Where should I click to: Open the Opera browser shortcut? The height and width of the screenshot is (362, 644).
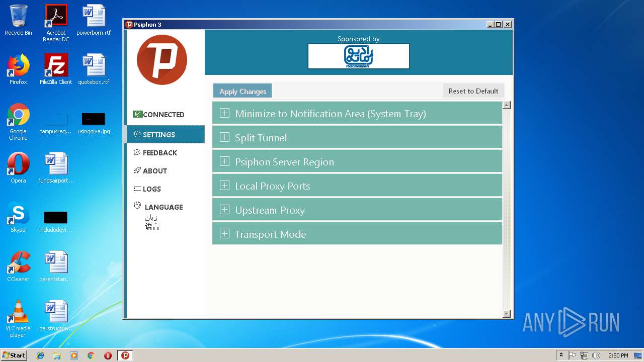click(18, 168)
